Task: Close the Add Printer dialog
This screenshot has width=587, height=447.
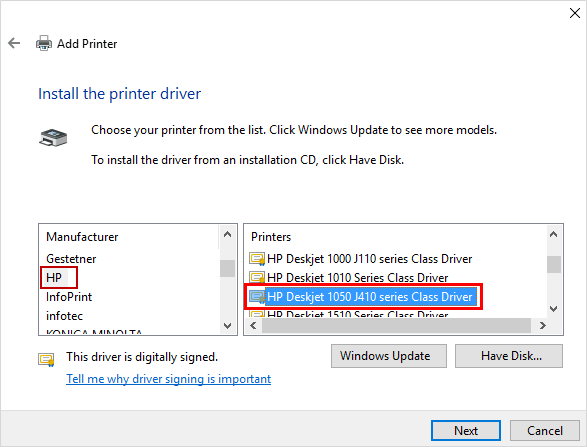Action: coord(575,13)
